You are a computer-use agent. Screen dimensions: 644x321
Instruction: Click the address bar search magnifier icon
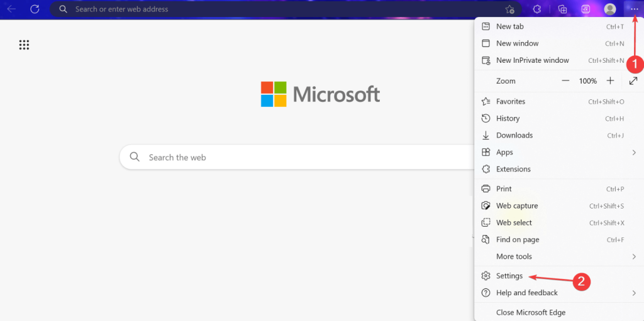(x=63, y=9)
